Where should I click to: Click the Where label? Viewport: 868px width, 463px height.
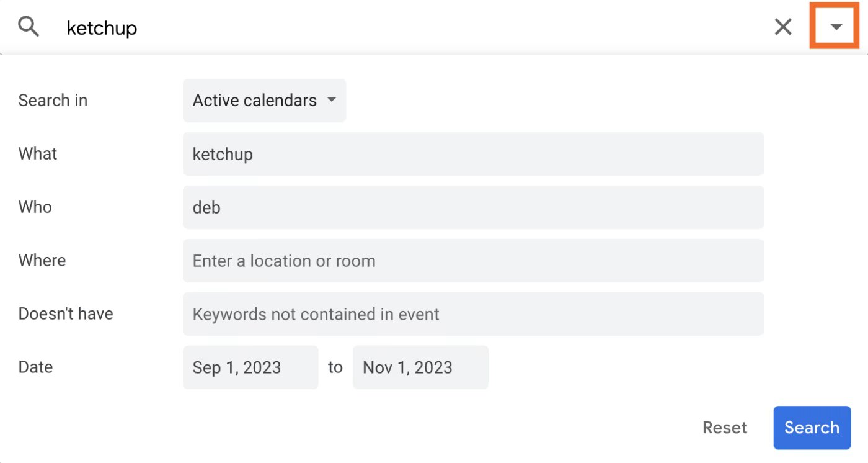(x=42, y=261)
